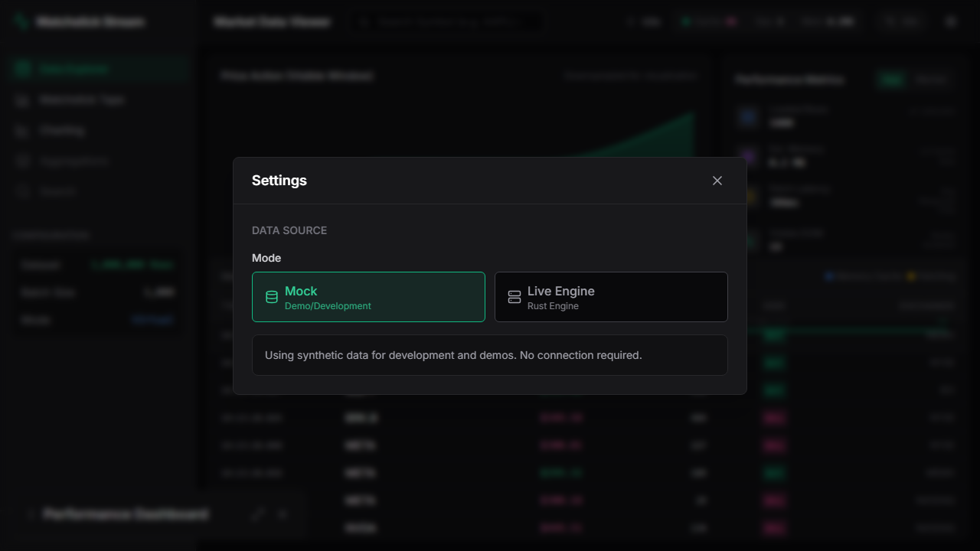Click the green status dot in the top bar
This screenshot has height=551, width=980.
click(684, 21)
